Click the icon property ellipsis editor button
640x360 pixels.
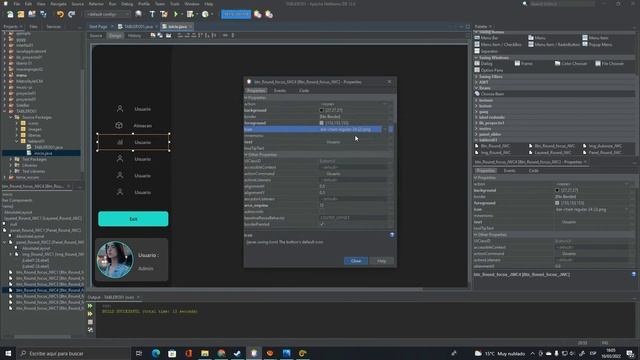pos(391,129)
